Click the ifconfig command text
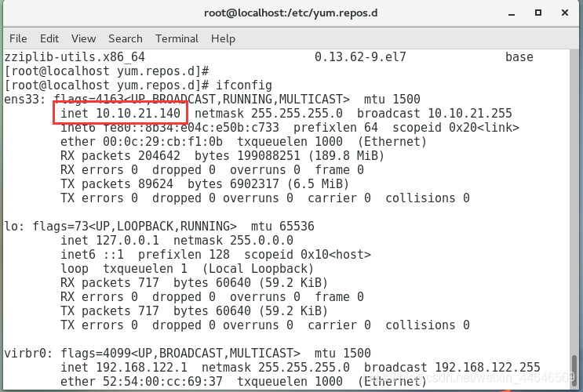 [x=244, y=85]
